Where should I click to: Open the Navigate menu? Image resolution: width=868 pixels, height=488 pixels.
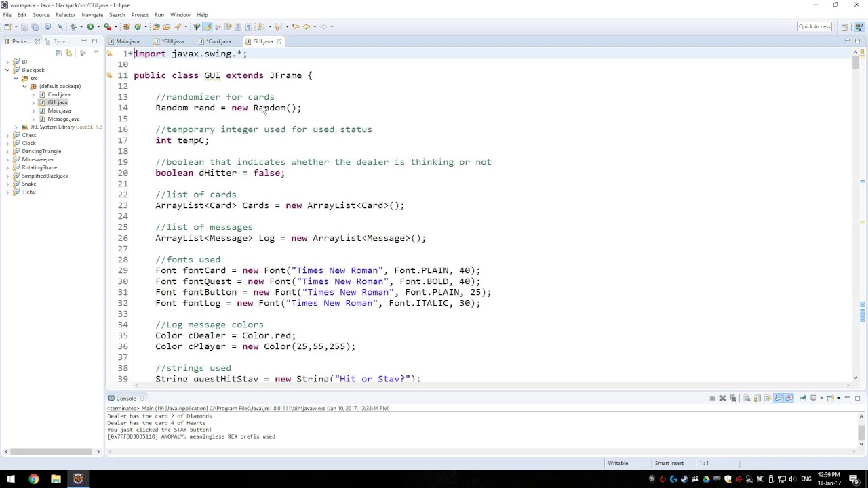click(92, 14)
